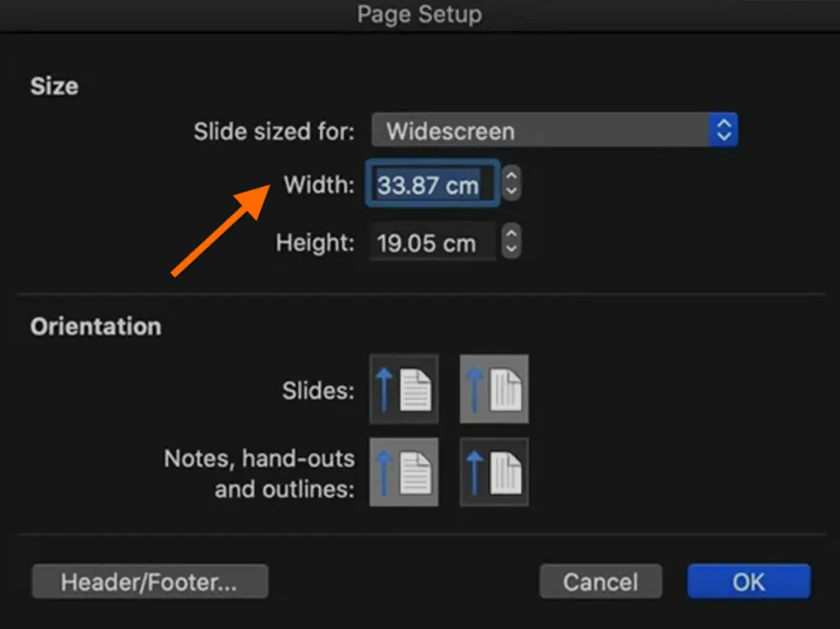This screenshot has width=840, height=629.
Task: Confirm page setup with OK
Action: [749, 581]
